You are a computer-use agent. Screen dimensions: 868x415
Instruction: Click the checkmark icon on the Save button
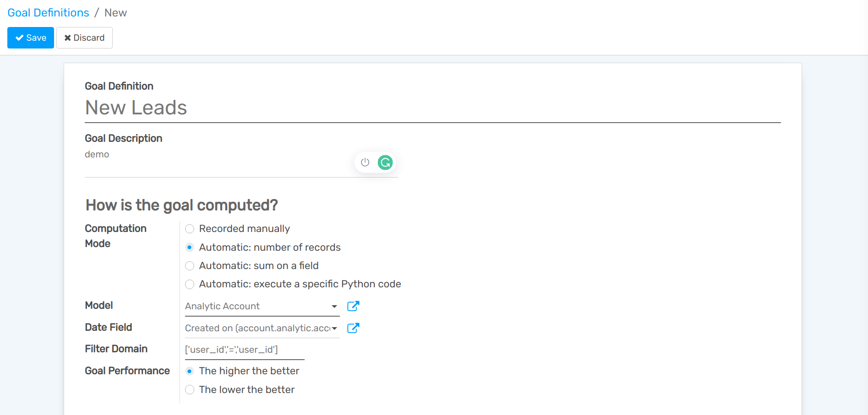point(19,38)
